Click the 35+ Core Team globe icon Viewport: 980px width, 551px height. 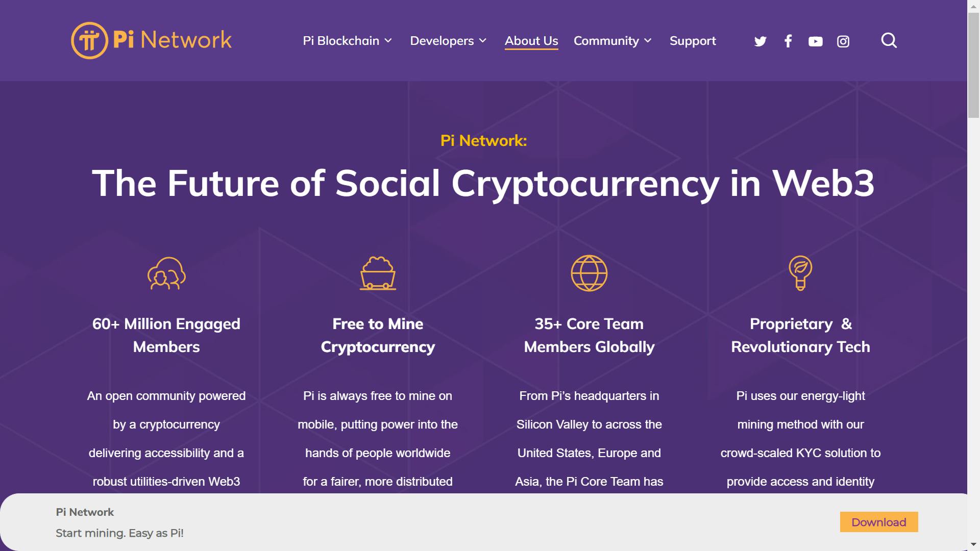[x=589, y=274]
